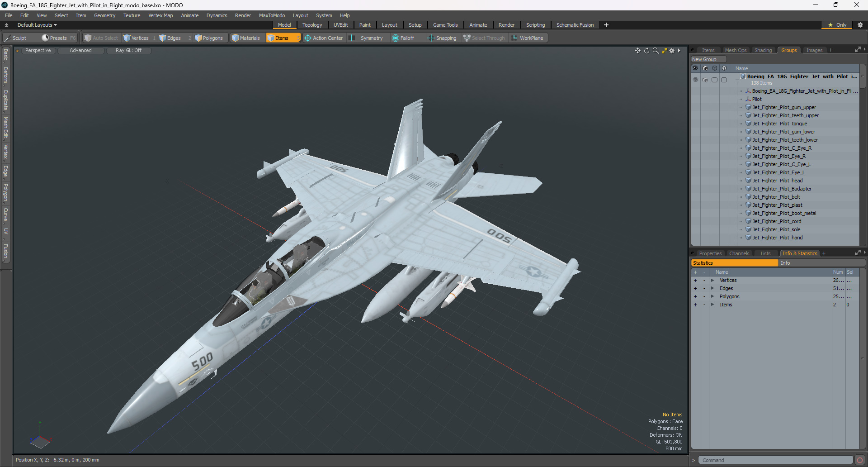
Task: Toggle Symmetry on
Action: point(367,38)
